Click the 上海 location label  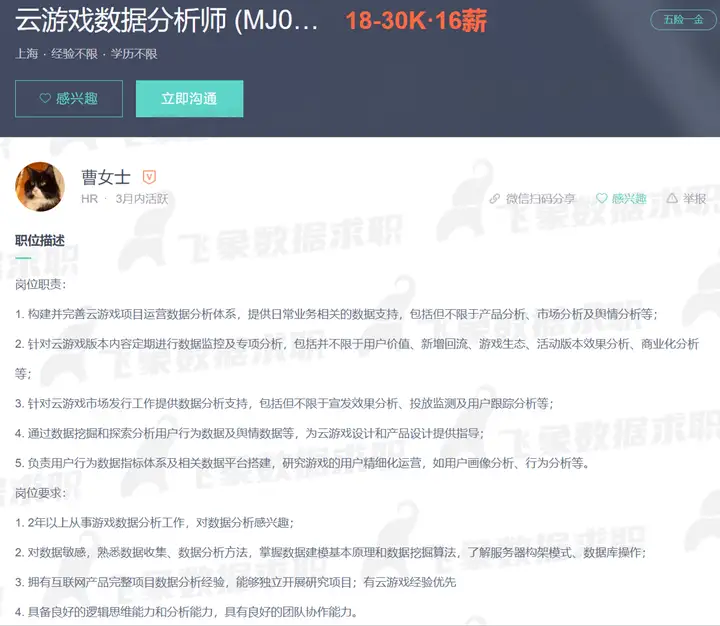tap(27, 54)
